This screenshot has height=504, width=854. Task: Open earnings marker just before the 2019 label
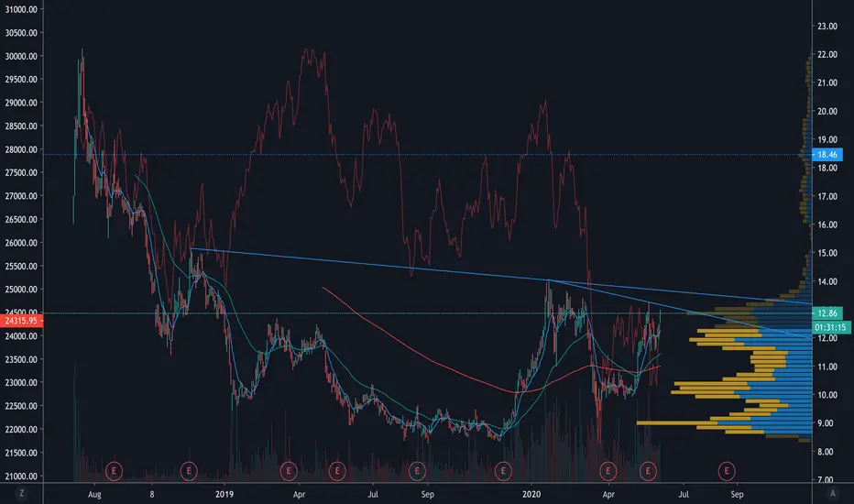click(x=189, y=470)
